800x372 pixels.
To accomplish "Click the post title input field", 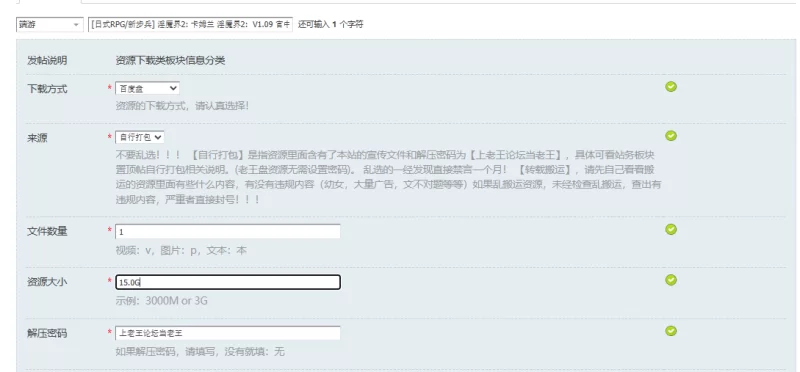I will pos(190,24).
